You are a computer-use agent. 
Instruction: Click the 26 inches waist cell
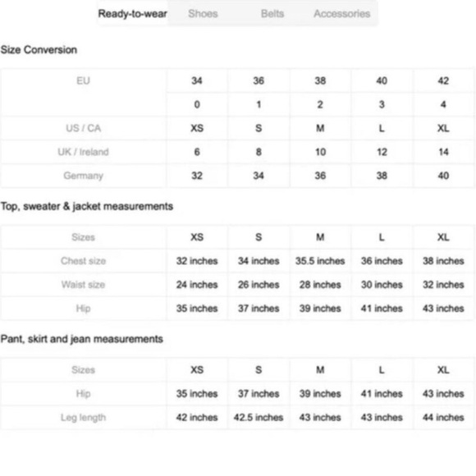(259, 285)
